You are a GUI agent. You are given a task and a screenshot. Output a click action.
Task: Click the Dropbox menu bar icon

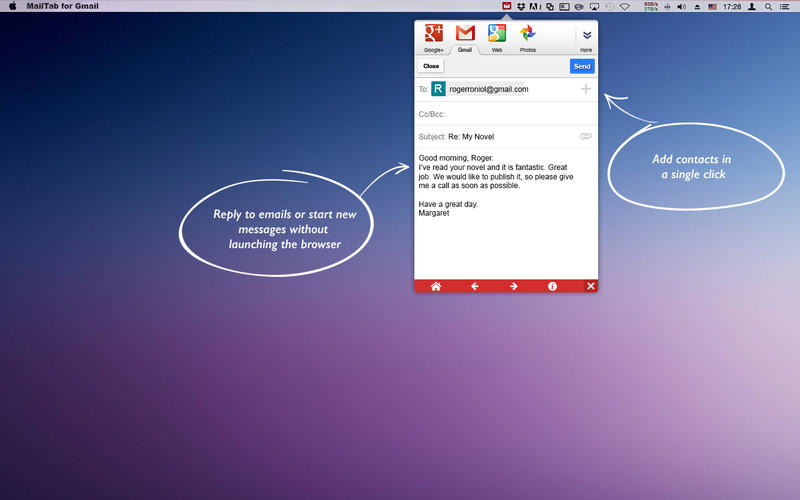click(x=521, y=7)
